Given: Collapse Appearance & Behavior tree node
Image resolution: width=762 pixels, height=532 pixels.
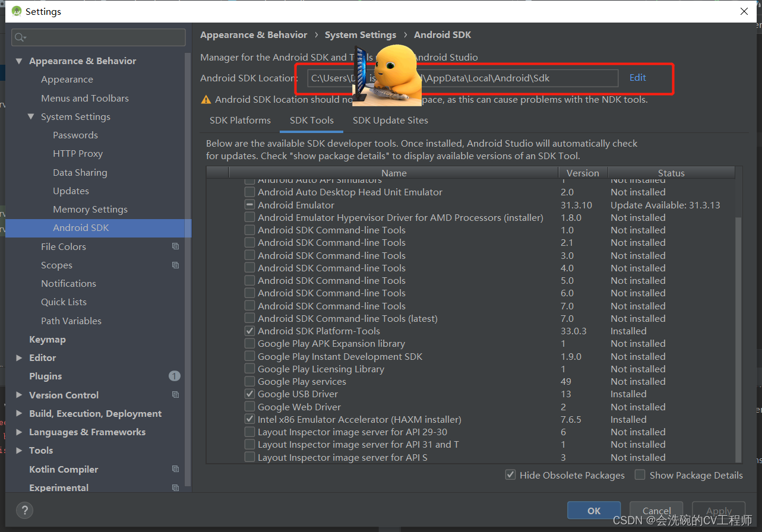Looking at the screenshot, I should [19, 61].
